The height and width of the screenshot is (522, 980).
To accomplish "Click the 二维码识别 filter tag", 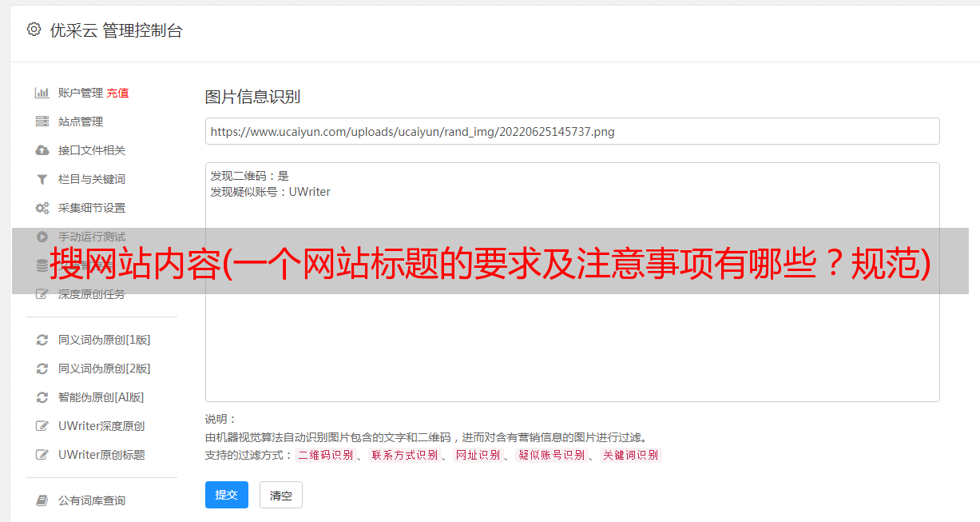I will coord(325,455).
